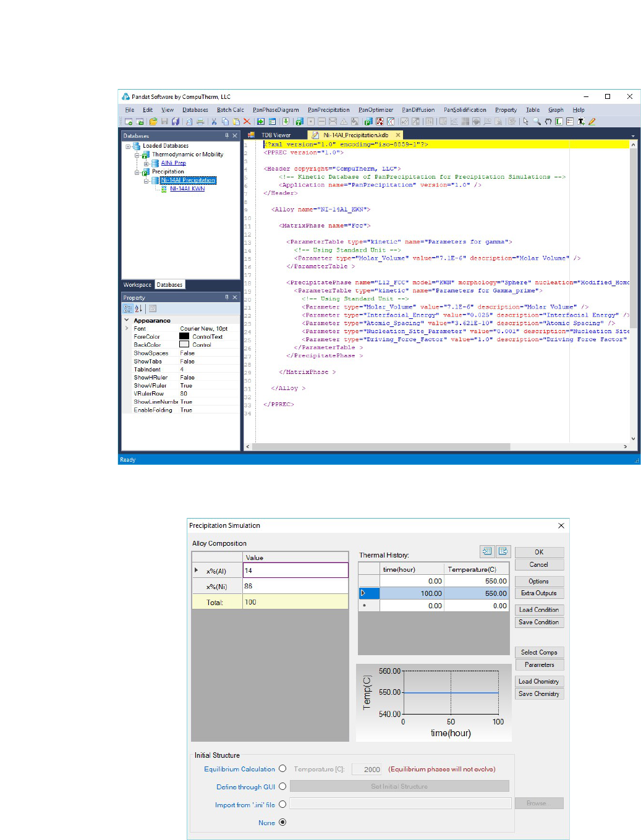Click the left icon above Thermal History table
The width and height of the screenshot is (641, 840).
(x=487, y=551)
